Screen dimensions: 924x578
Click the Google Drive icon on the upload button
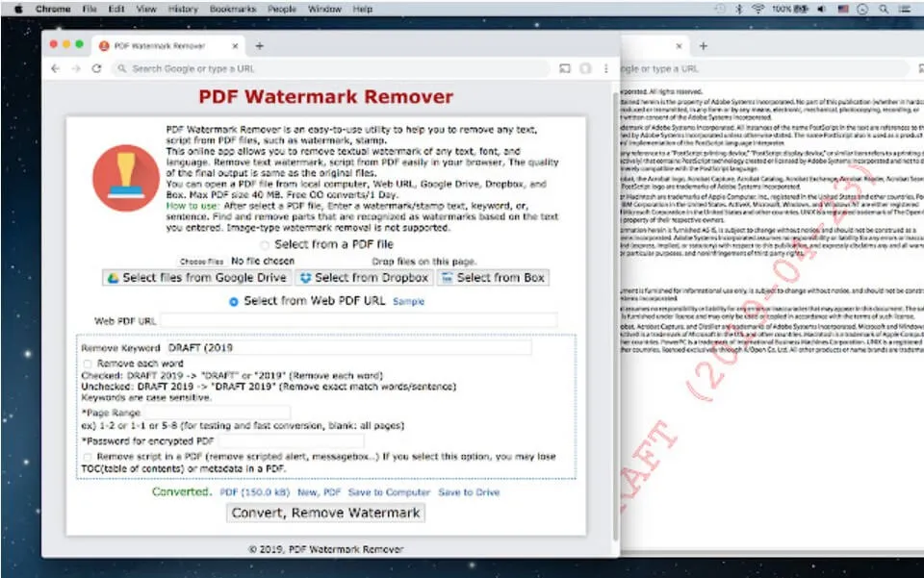point(113,278)
